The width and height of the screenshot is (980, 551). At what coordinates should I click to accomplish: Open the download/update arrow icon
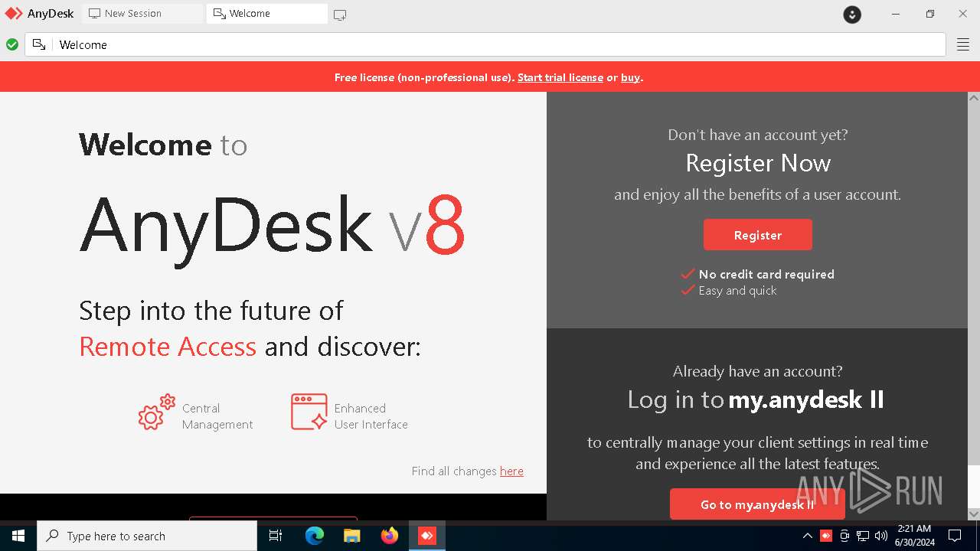tap(852, 14)
